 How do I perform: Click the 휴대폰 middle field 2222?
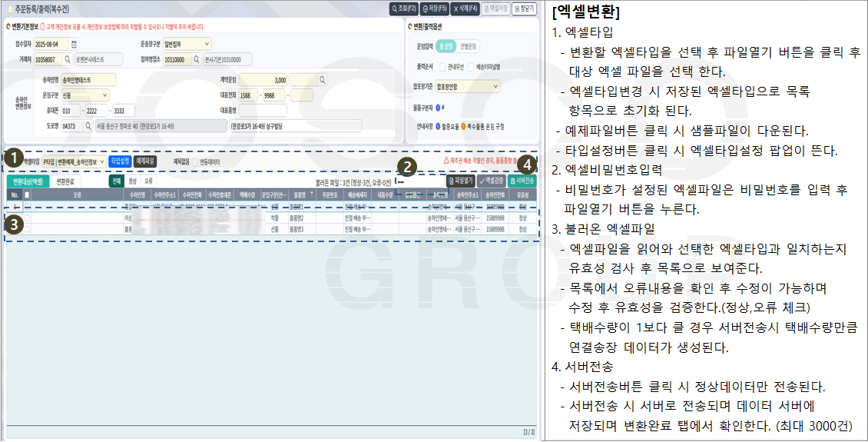click(x=96, y=110)
